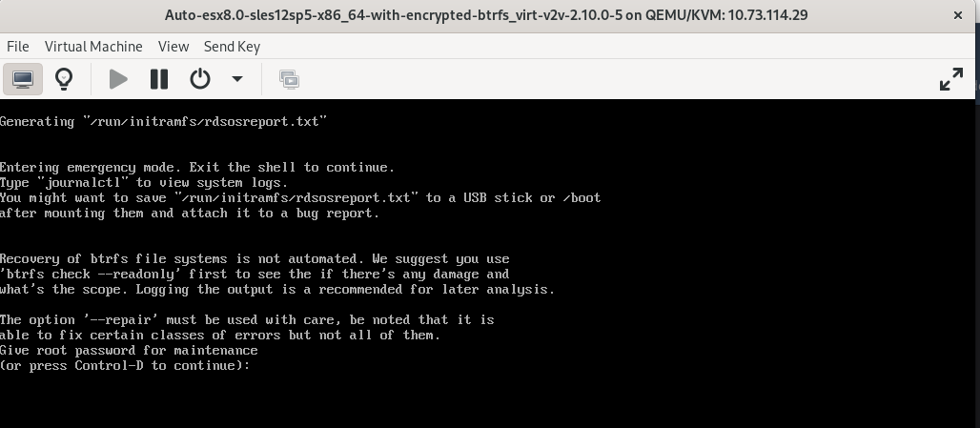Viewport: 980px width, 428px height.
Task: Open the Virtual Machine menu
Action: point(93,46)
